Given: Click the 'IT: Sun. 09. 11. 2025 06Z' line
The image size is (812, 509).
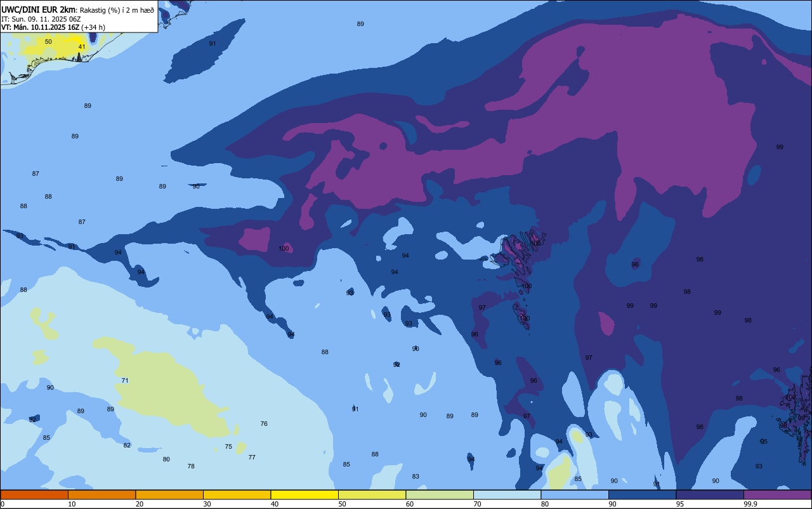Looking at the screenshot, I should tap(41, 19).
